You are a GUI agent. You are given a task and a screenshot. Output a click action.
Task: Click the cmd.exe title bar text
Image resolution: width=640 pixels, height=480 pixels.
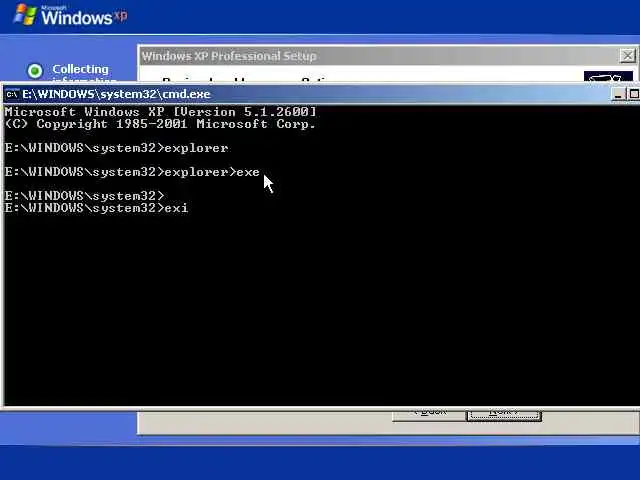tap(116, 94)
